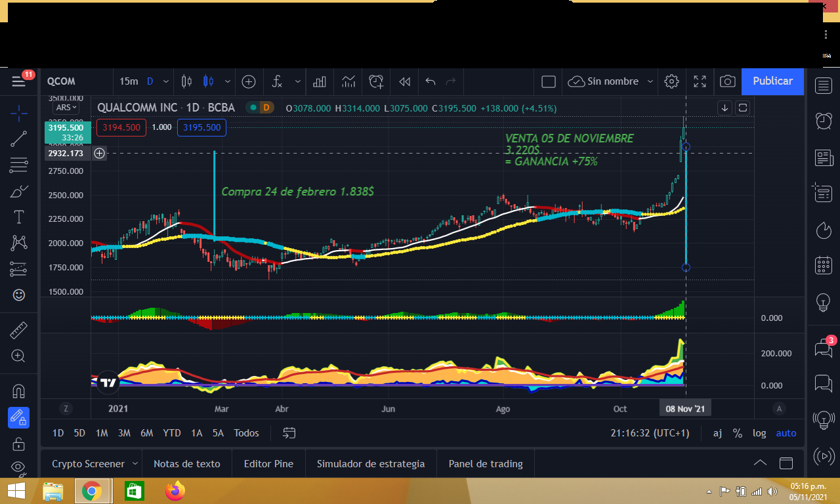Open the layout selection square icon
Viewport: 840px width, 504px height.
point(549,81)
